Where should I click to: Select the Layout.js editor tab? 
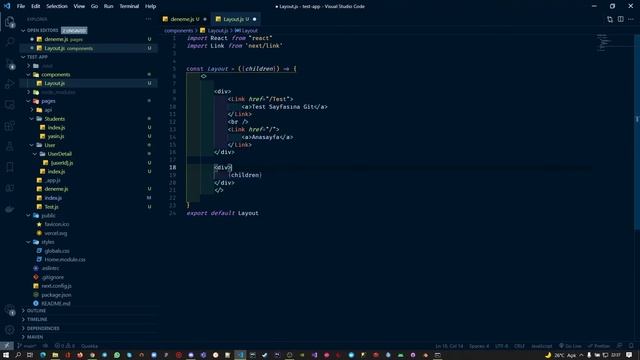point(236,19)
